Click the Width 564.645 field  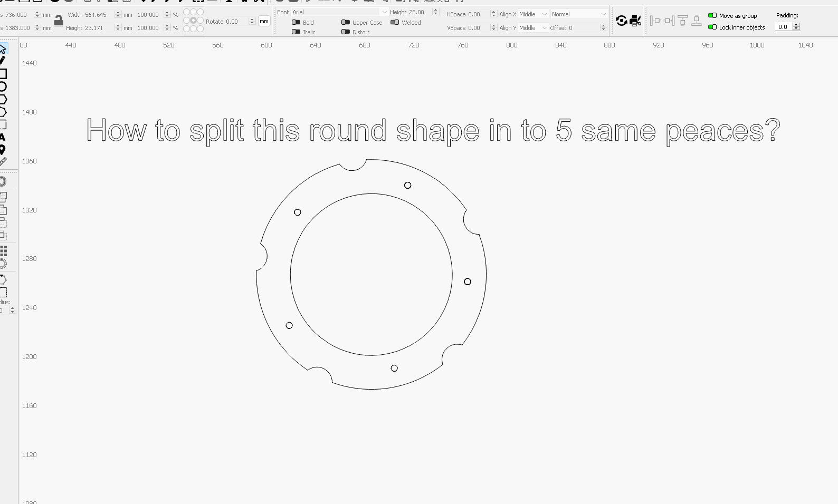point(99,15)
